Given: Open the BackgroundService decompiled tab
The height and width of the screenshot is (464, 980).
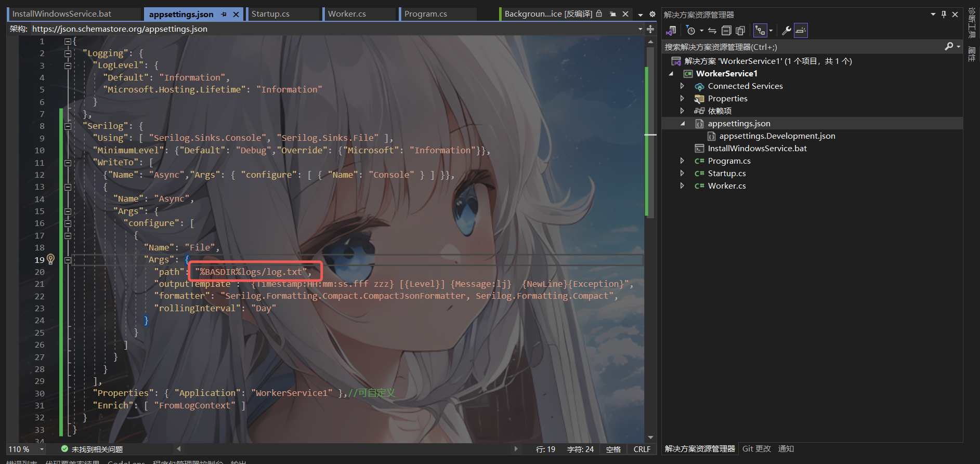Looking at the screenshot, I should point(548,14).
